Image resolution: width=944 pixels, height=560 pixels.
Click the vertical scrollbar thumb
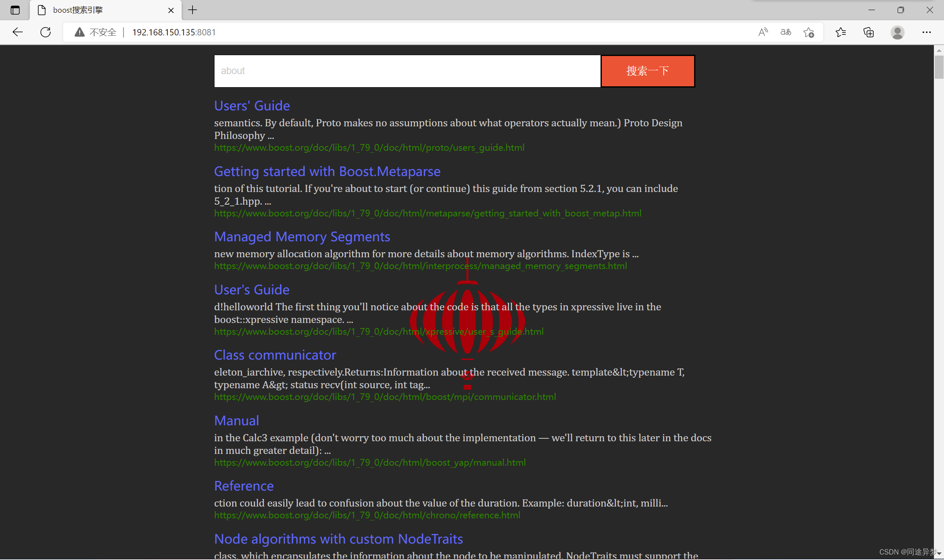click(x=939, y=67)
